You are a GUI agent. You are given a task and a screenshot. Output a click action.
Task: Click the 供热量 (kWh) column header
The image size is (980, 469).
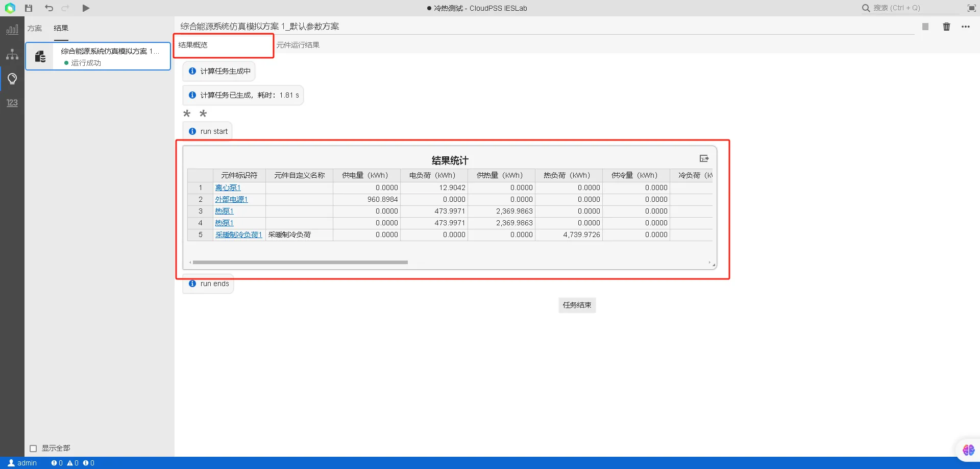(501, 175)
